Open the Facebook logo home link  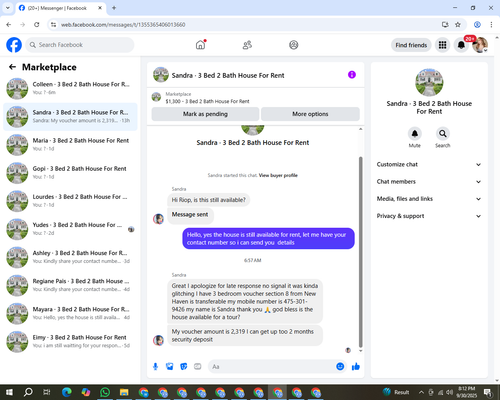[x=14, y=45]
